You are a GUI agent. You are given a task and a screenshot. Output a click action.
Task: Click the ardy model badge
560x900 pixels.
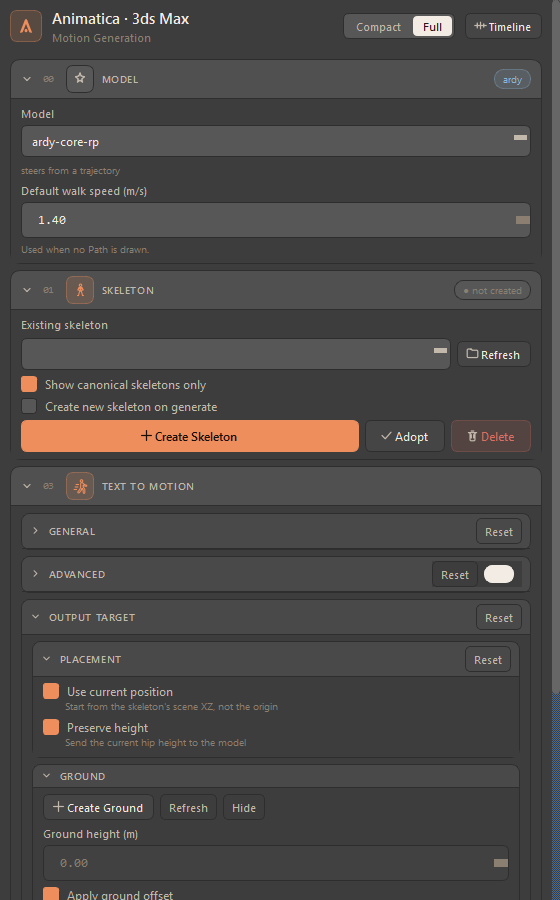point(512,79)
